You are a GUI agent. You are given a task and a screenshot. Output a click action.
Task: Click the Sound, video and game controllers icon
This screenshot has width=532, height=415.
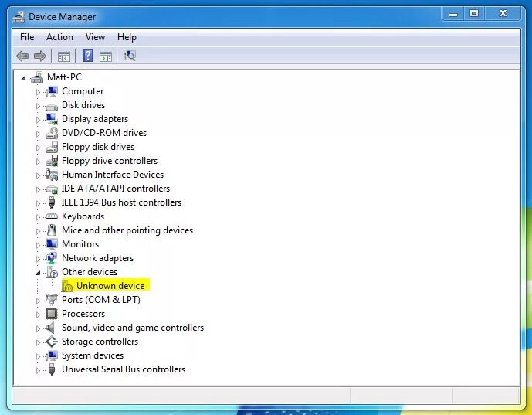[50, 328]
